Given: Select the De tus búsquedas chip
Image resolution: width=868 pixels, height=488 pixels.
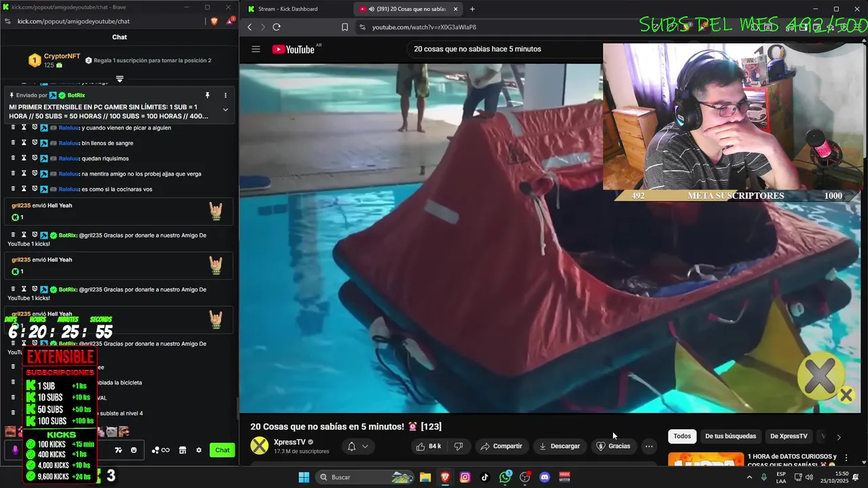Looking at the screenshot, I should click(x=730, y=436).
